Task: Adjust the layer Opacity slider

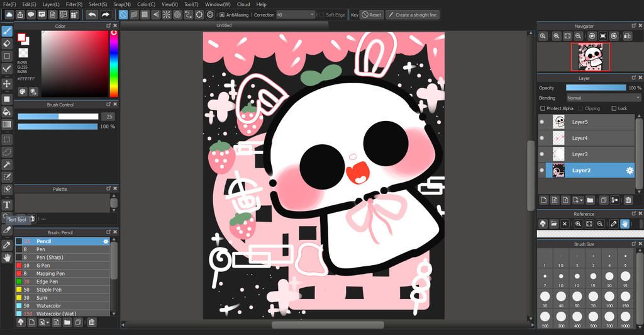Action: click(596, 88)
